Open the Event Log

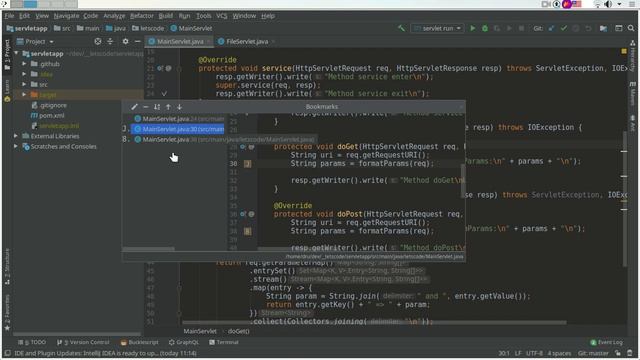coord(607,342)
